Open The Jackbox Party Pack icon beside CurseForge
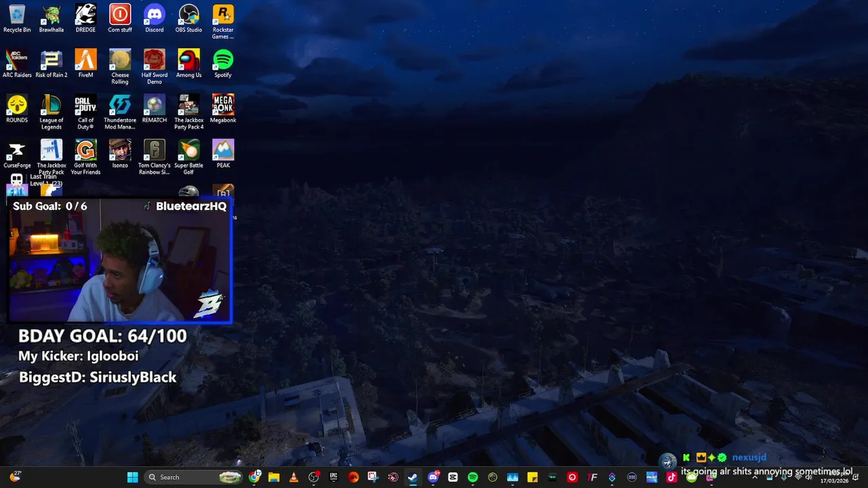The image size is (868, 488). click(x=52, y=157)
